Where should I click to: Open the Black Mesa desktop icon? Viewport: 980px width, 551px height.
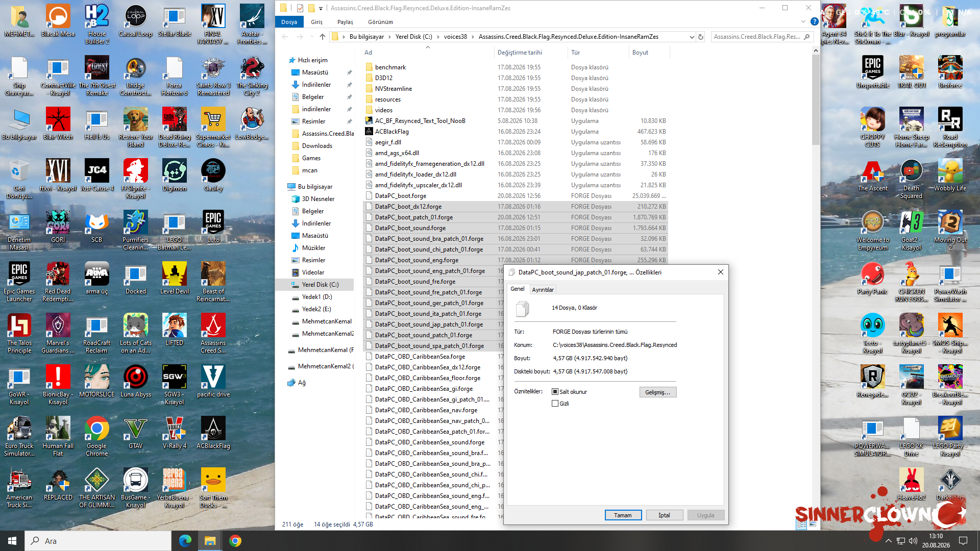(58, 21)
